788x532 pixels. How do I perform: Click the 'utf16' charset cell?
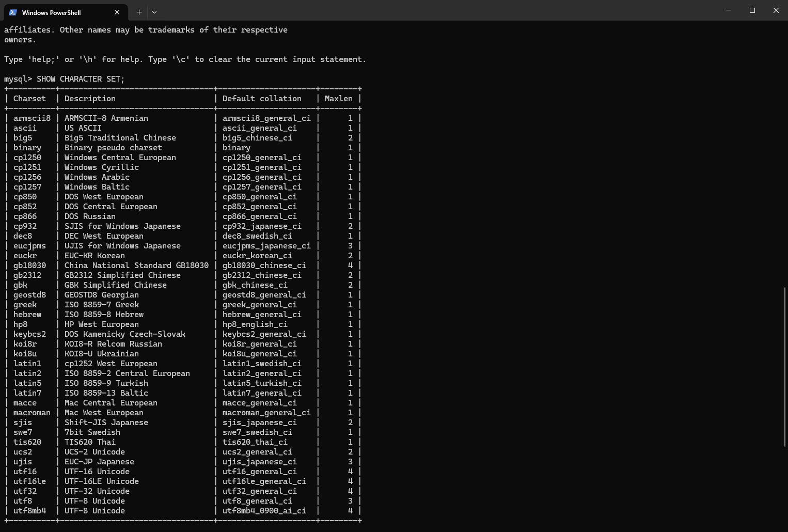tap(25, 472)
